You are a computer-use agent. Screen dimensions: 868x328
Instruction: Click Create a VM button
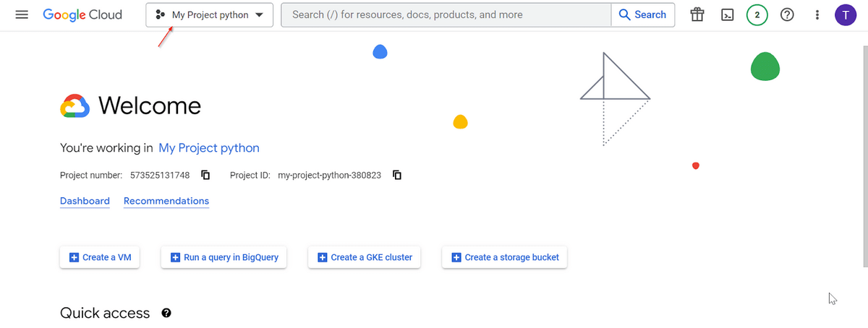point(100,257)
